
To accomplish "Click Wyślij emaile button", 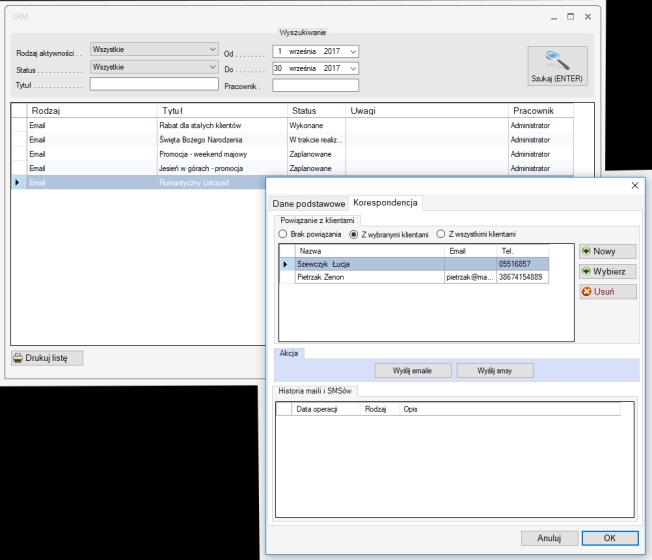I will 412,370.
